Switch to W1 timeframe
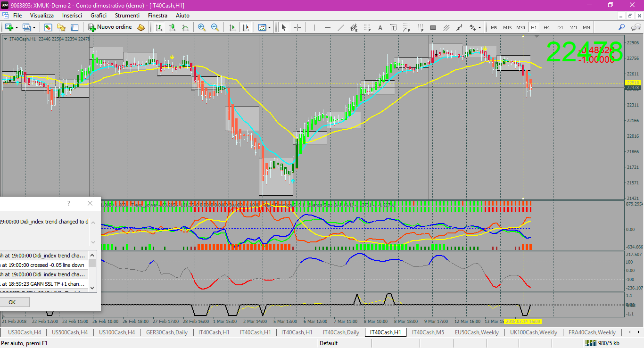Image resolution: width=644 pixels, height=348 pixels. [x=573, y=27]
